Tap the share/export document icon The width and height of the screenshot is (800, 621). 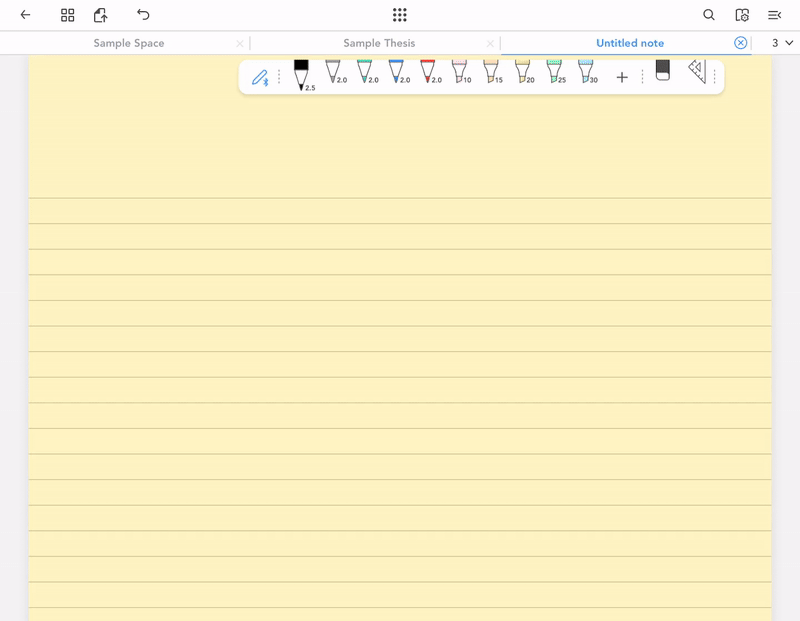101,15
